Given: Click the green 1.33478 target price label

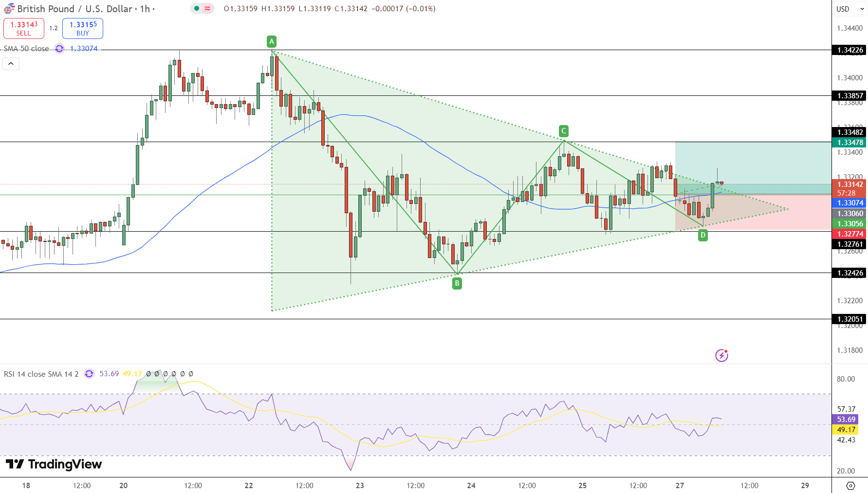Looking at the screenshot, I should click(x=850, y=143).
